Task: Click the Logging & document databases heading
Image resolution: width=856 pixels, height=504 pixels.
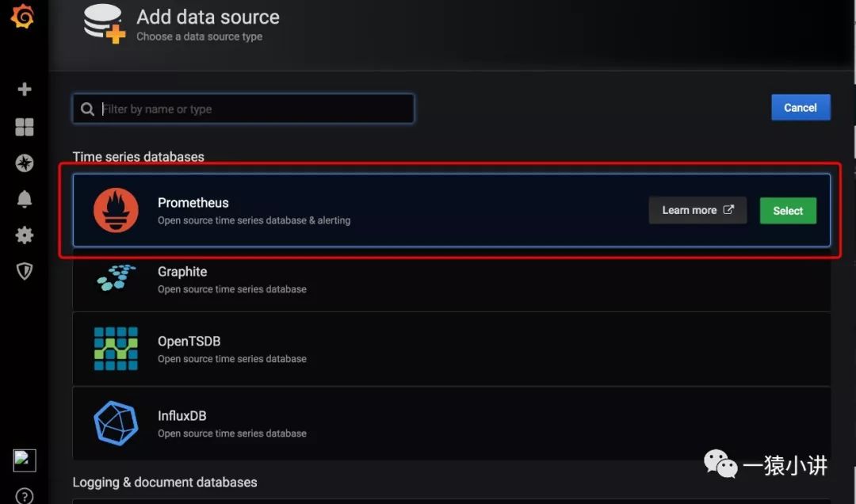Action: [165, 482]
